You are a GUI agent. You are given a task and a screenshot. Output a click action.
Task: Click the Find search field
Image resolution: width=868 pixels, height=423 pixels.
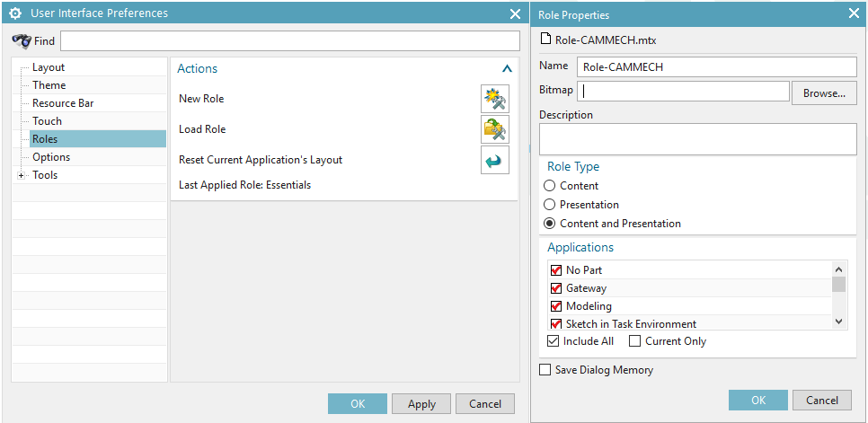tap(290, 41)
